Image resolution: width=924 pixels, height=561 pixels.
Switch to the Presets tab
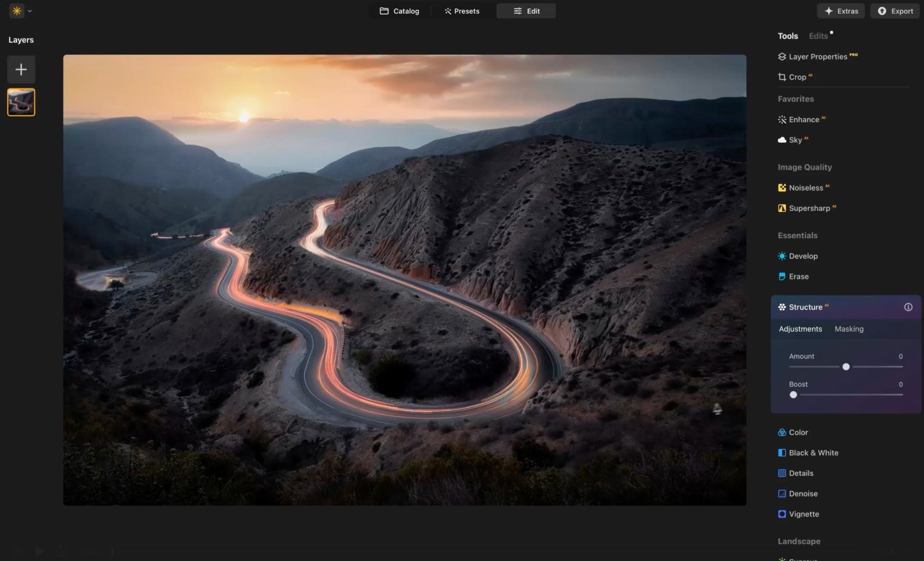click(x=462, y=11)
